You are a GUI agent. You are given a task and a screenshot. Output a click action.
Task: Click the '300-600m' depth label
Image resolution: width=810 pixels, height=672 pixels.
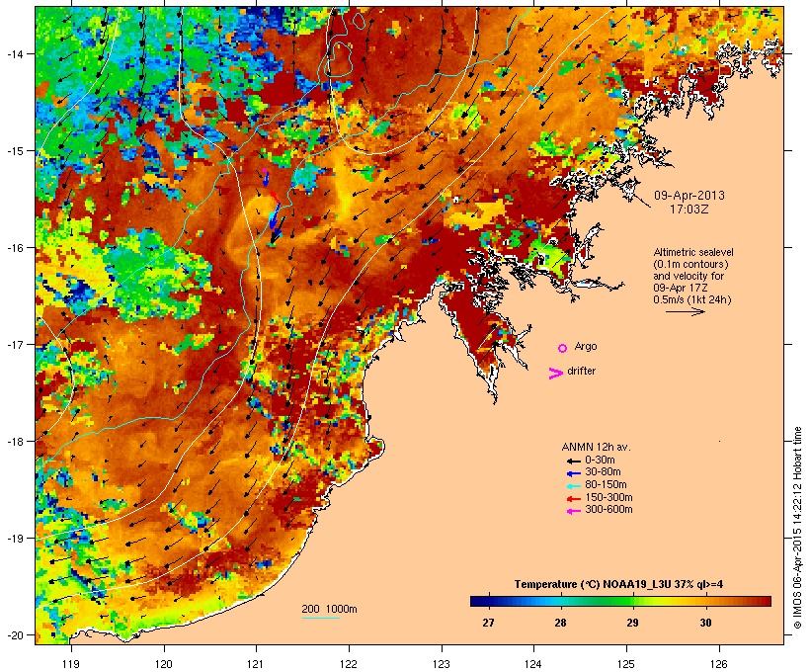[x=608, y=510]
